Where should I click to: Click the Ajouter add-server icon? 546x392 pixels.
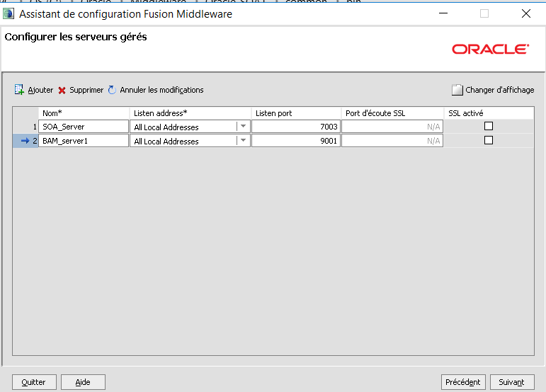(19, 90)
